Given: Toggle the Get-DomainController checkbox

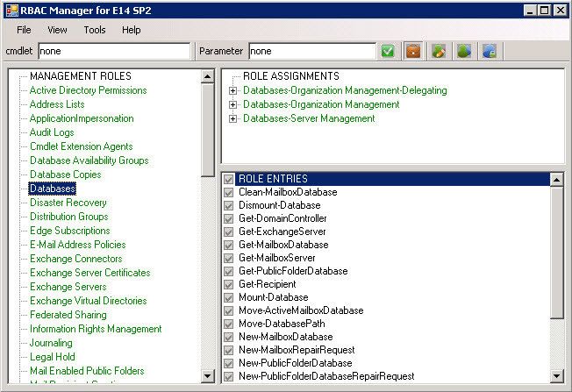Looking at the screenshot, I should pos(229,218).
